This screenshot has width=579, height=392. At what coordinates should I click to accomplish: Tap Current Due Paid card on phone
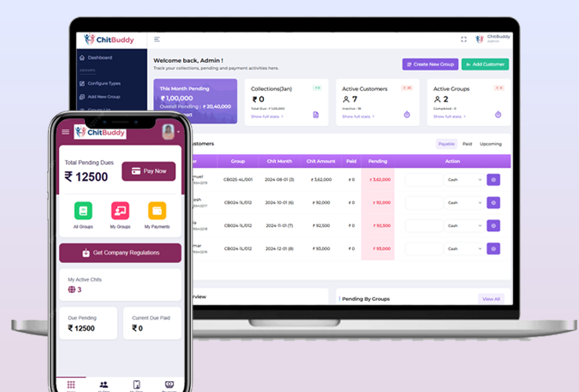tap(152, 323)
